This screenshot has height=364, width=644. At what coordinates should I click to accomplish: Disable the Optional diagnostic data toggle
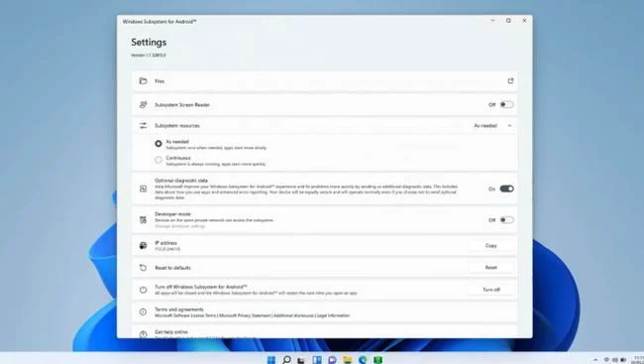point(506,188)
